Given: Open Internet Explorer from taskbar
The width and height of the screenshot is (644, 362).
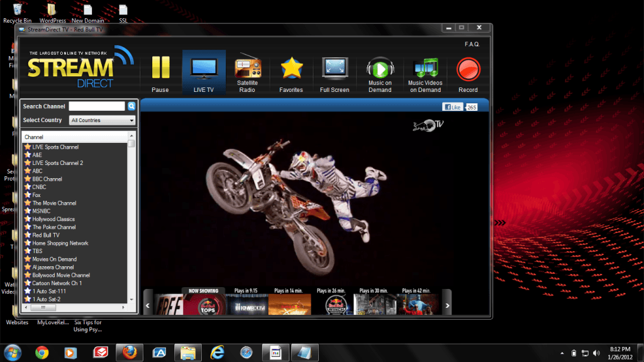Looking at the screenshot, I should (x=217, y=353).
